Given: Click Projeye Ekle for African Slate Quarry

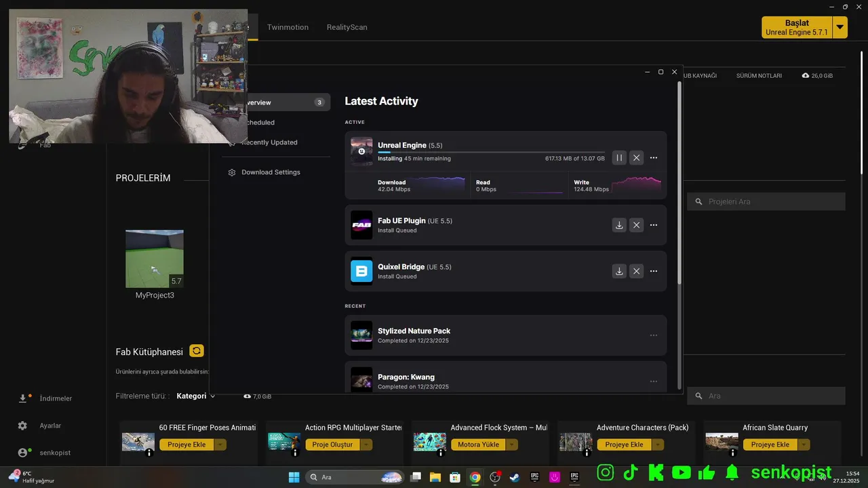Looking at the screenshot, I should pos(770,445).
